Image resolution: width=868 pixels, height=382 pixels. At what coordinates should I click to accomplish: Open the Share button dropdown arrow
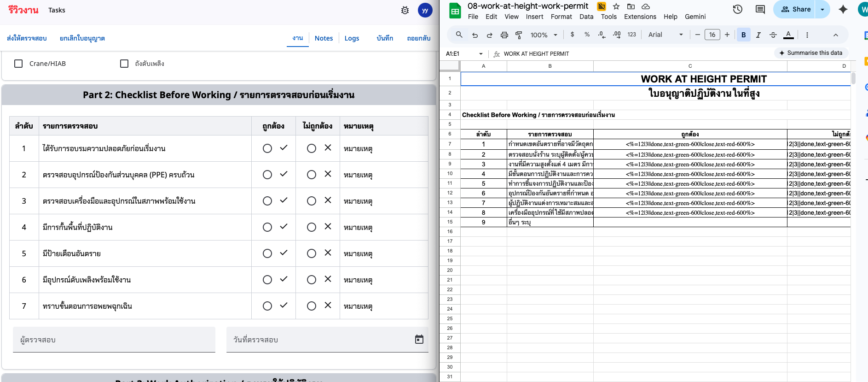click(x=822, y=9)
